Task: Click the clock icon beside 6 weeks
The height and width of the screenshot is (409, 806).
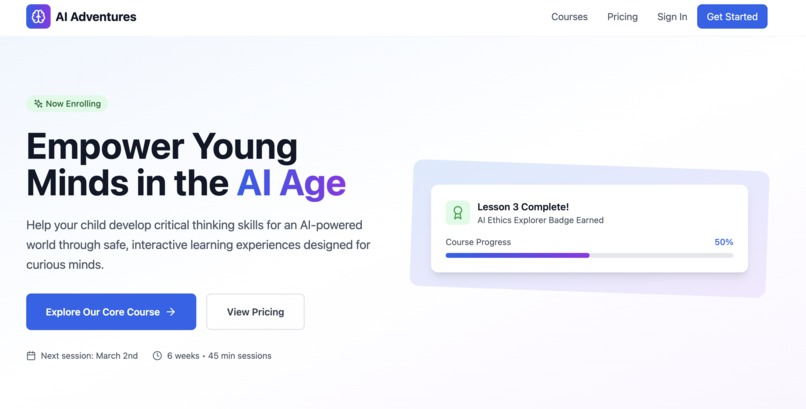Action: [x=157, y=356]
